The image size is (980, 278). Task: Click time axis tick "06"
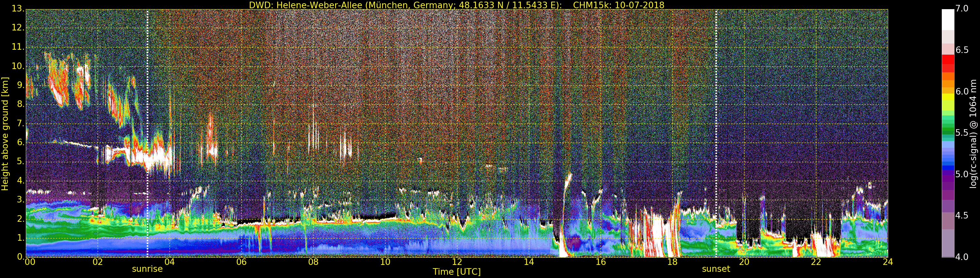(242, 262)
